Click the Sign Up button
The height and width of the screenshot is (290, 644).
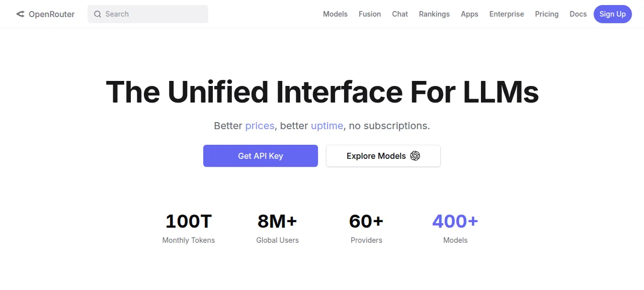613,14
